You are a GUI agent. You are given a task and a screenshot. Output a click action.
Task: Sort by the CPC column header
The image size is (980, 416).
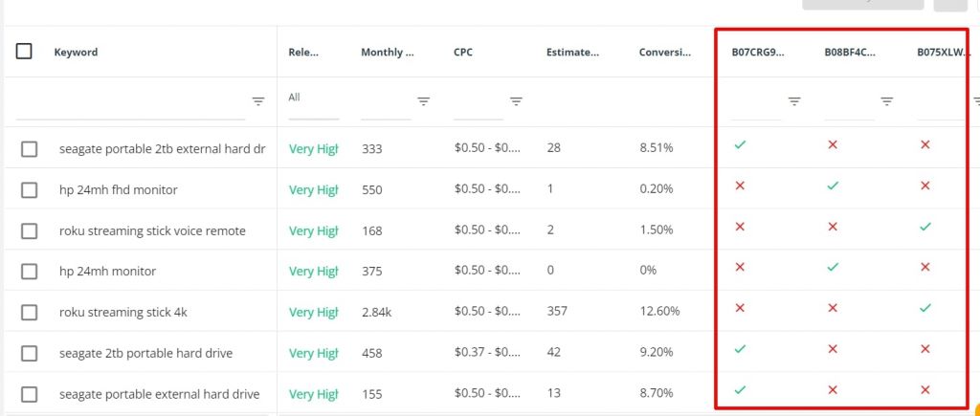tap(463, 52)
